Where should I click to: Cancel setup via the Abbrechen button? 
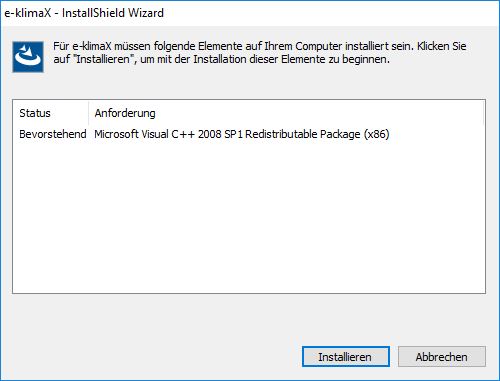442,357
